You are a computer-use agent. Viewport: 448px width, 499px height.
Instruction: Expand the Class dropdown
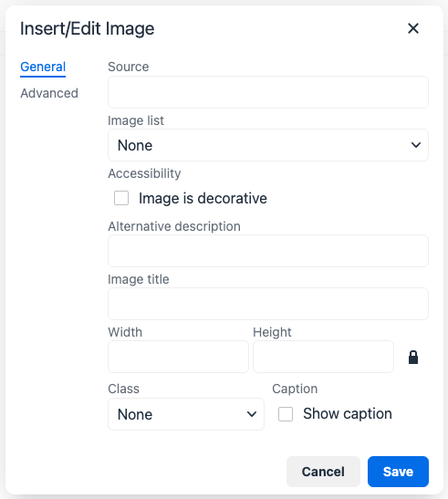186,414
